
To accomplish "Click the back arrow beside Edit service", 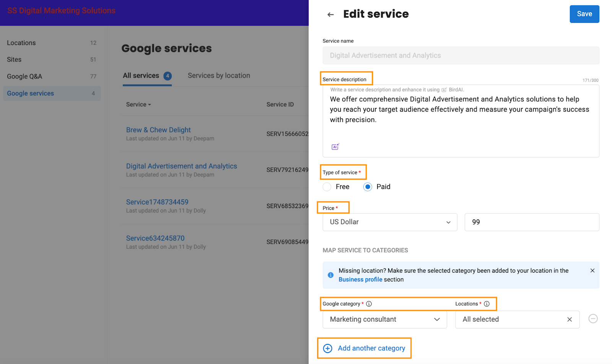I will [330, 15].
